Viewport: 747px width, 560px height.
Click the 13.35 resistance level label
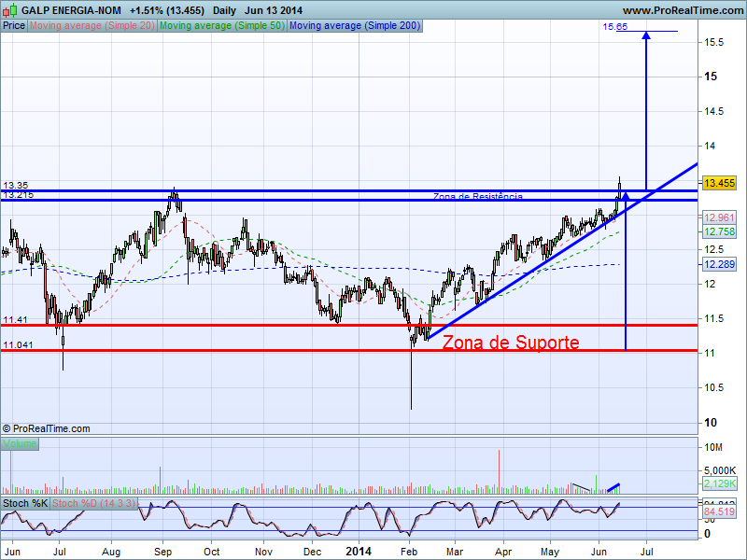(16, 185)
